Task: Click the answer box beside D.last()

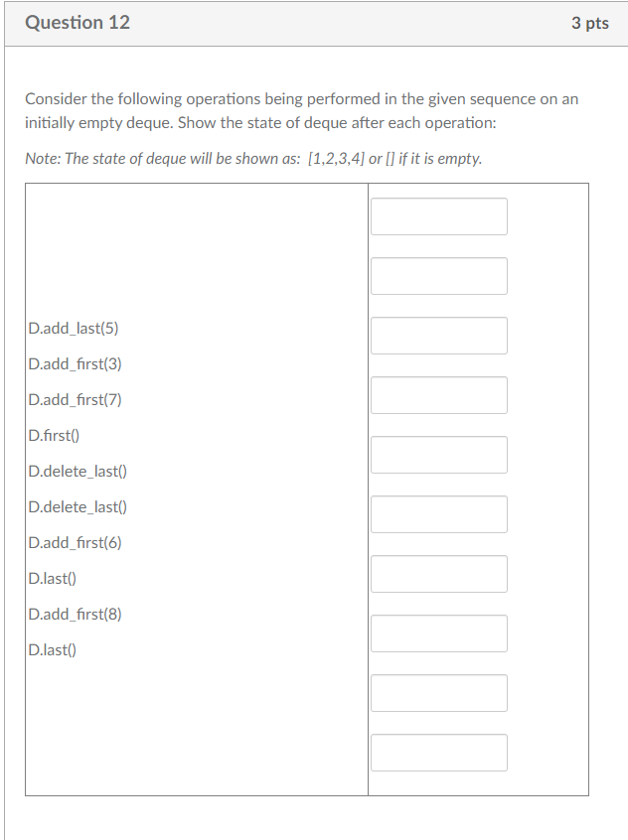Action: (x=438, y=633)
